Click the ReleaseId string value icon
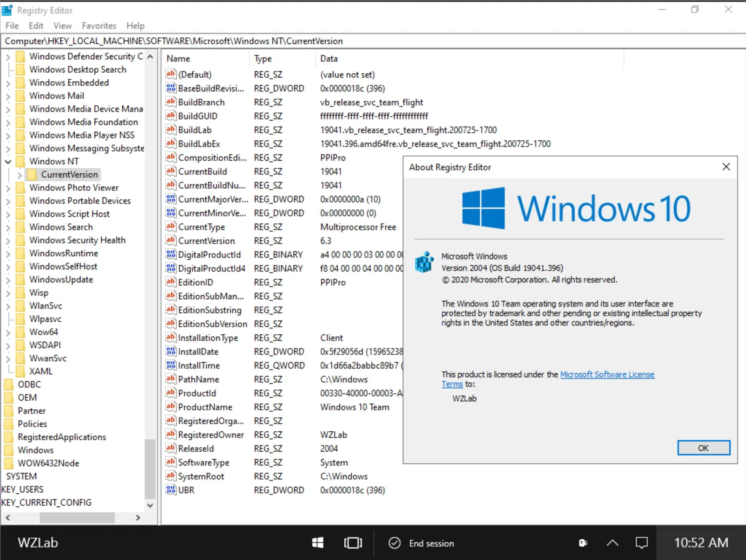The height and width of the screenshot is (560, 746). [171, 448]
